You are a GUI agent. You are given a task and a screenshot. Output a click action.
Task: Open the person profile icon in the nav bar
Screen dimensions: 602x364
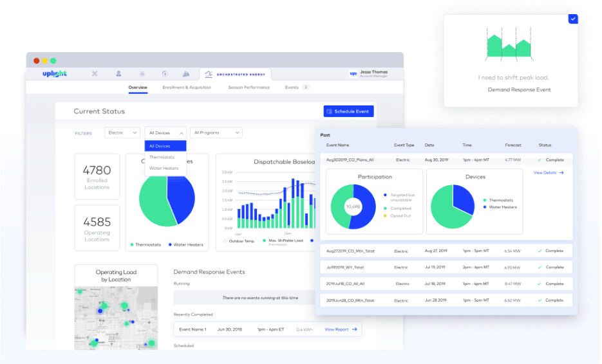click(118, 74)
